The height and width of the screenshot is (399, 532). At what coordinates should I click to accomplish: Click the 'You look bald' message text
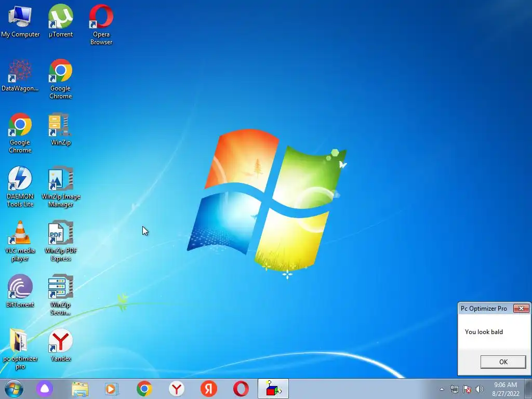click(484, 332)
